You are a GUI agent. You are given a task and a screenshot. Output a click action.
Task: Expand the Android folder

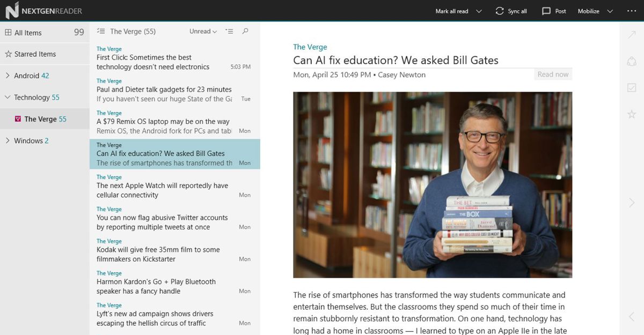pyautogui.click(x=8, y=76)
